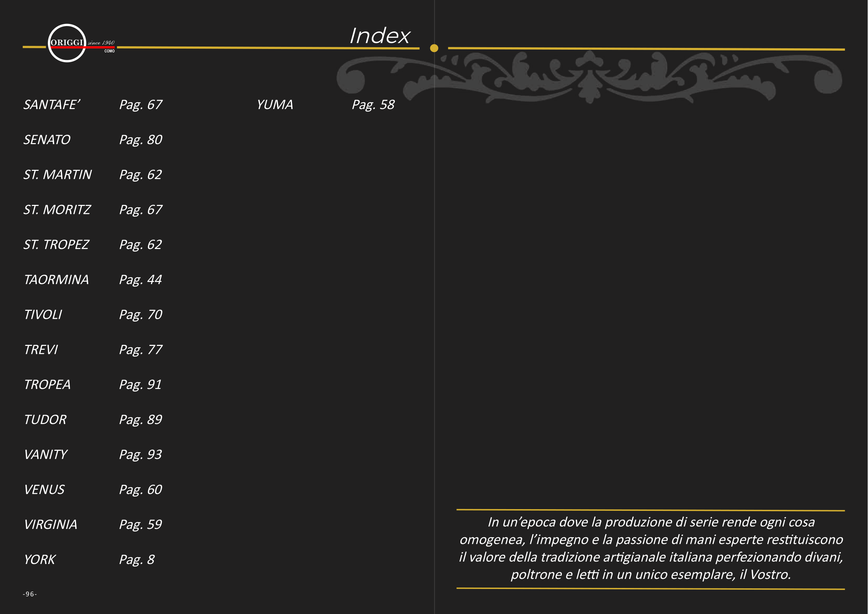Click the Origgi circular logo

point(67,43)
